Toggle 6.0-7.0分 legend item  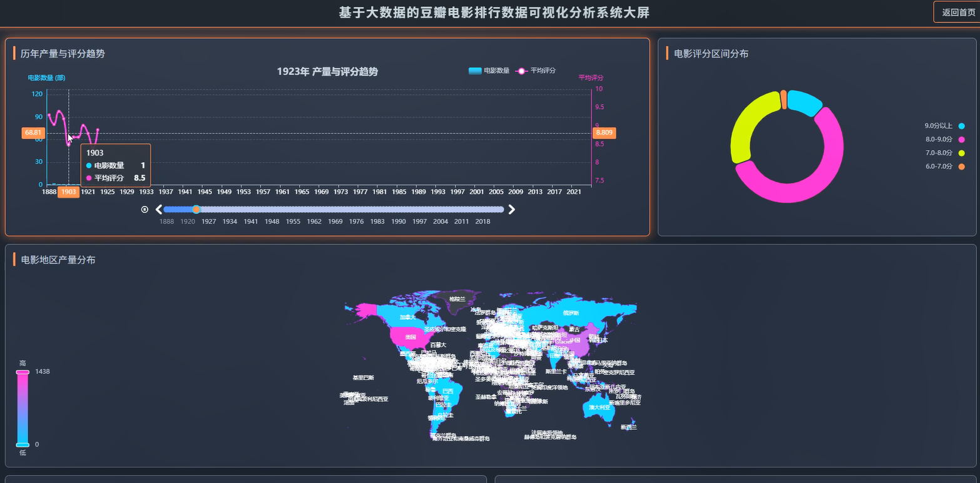click(x=944, y=166)
